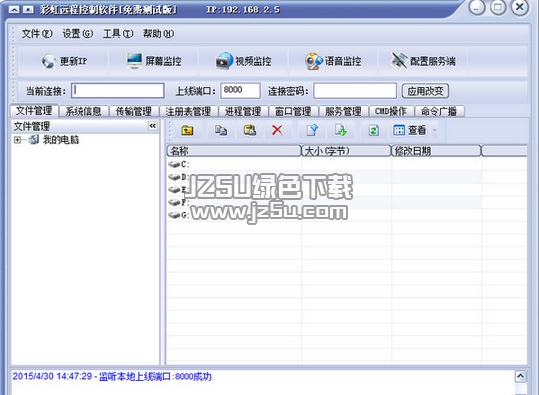Image resolution: width=539 pixels, height=395 pixels.
Task: Click the 更新IP globe icon
Action: point(48,62)
